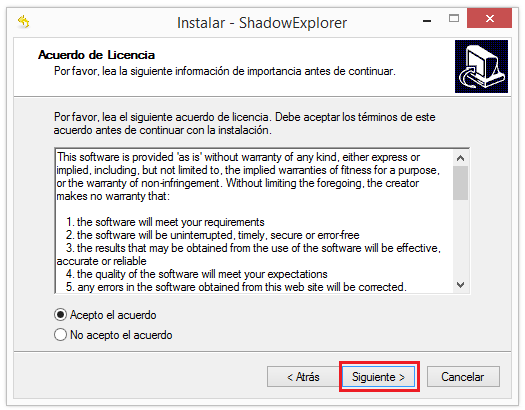Click the license text scrollbar thumb
Image resolution: width=525 pixels, height=410 pixels.
[x=460, y=183]
